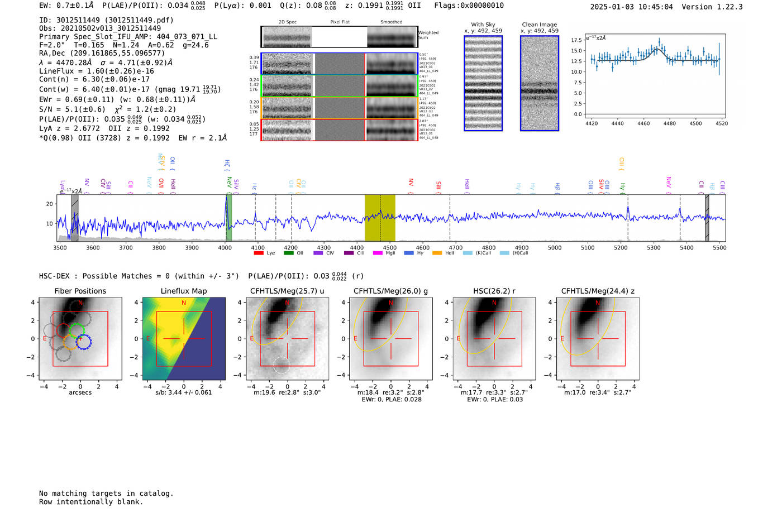This screenshot has height=532, width=782.
Task: Click the red fiber circle in Fiber Positions
Action: pyautogui.click(x=64, y=330)
